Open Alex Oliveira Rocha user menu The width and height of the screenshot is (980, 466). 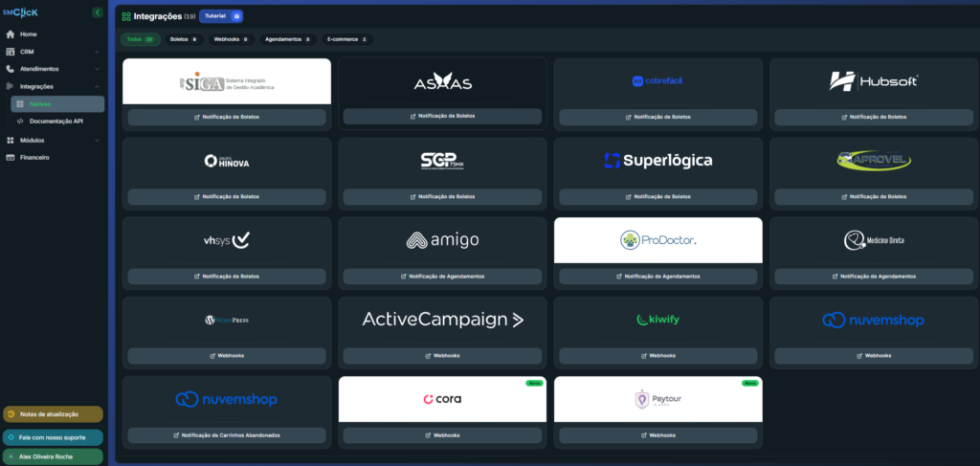click(54, 456)
